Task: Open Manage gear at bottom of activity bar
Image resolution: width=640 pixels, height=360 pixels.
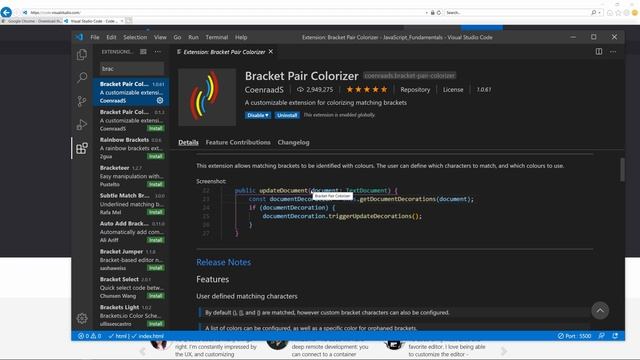Action: click(x=82, y=318)
